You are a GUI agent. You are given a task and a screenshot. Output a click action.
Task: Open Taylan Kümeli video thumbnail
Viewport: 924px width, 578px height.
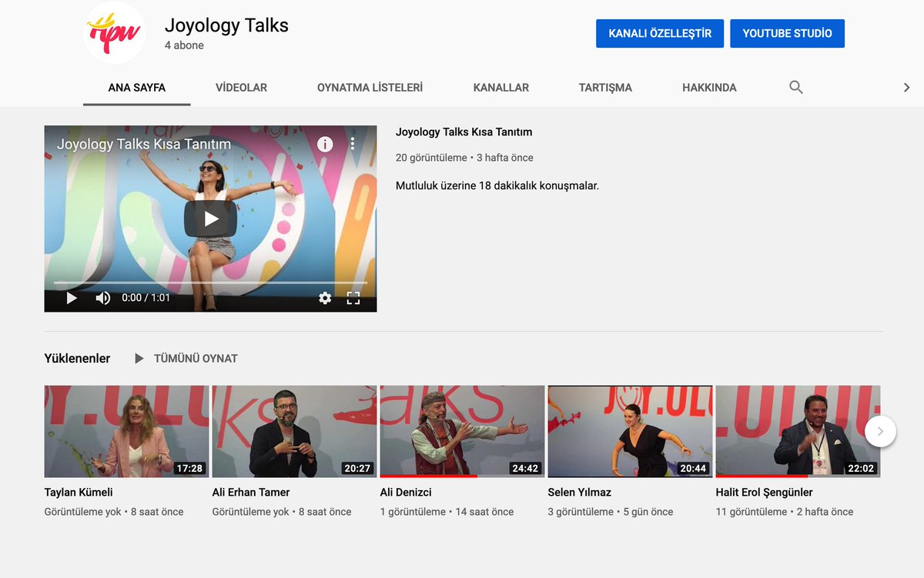click(x=126, y=432)
